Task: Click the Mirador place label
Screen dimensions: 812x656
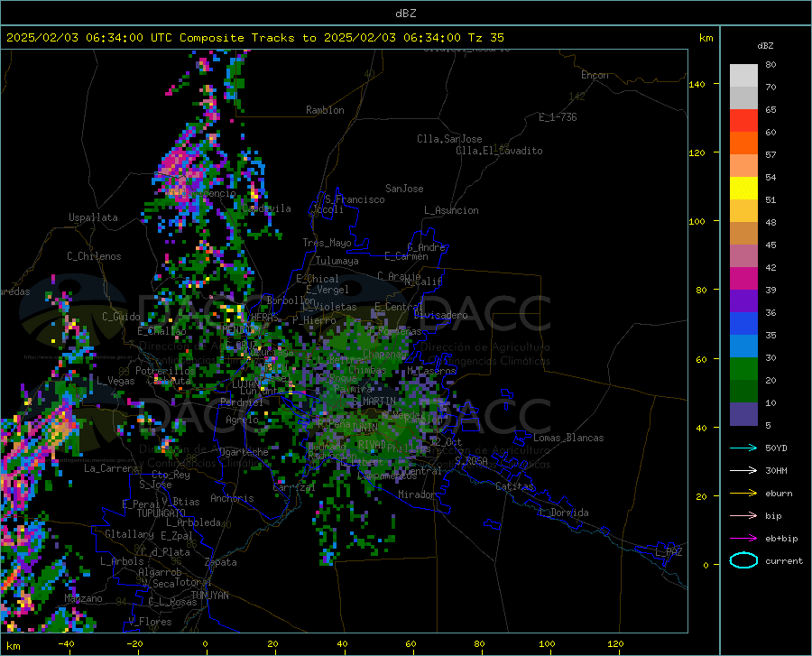Action: point(416,494)
